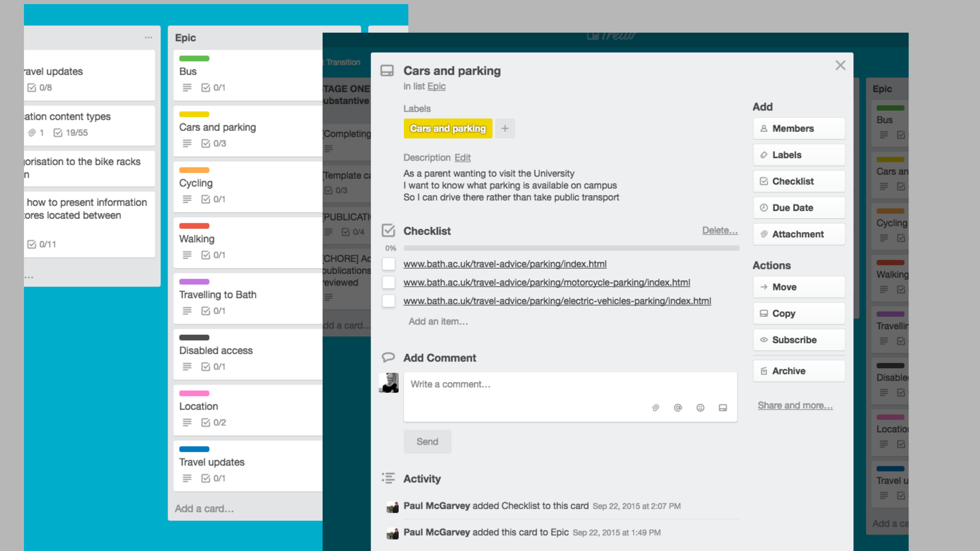This screenshot has width=980, height=551.
Task: Click checklist badge 0/11 in left list
Action: click(x=41, y=244)
